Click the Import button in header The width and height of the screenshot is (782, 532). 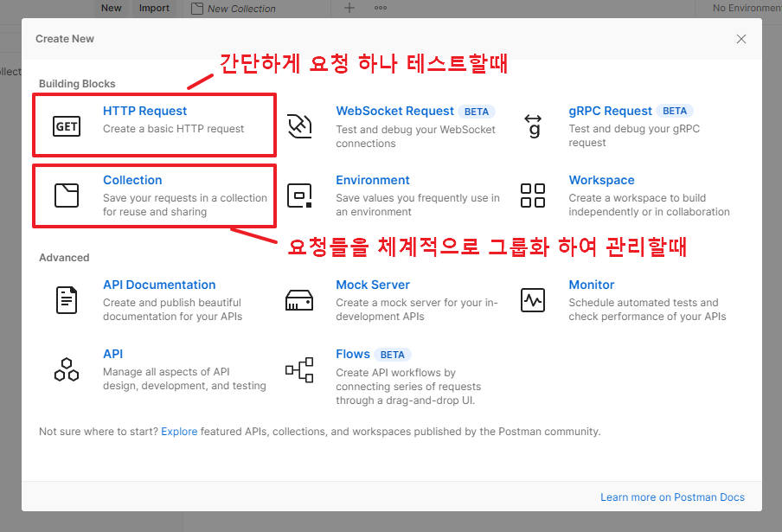(154, 8)
